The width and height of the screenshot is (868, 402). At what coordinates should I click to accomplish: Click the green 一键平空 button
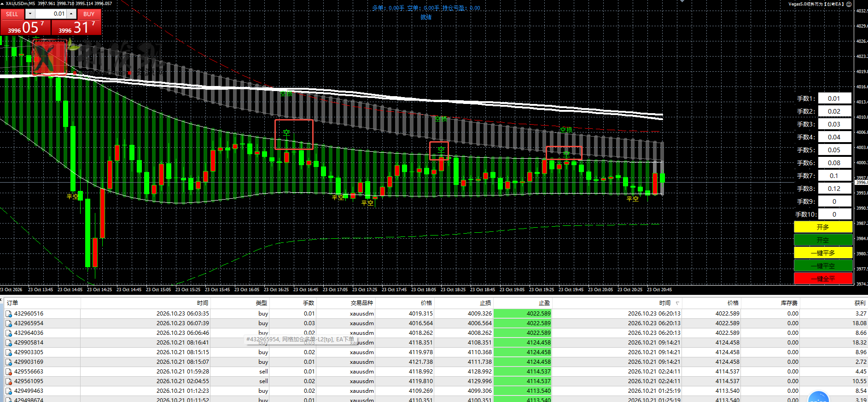tap(823, 266)
